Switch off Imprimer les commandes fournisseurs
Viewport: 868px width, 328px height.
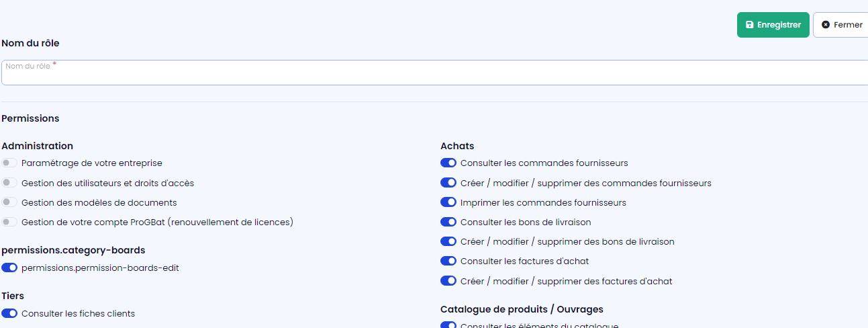tap(448, 202)
